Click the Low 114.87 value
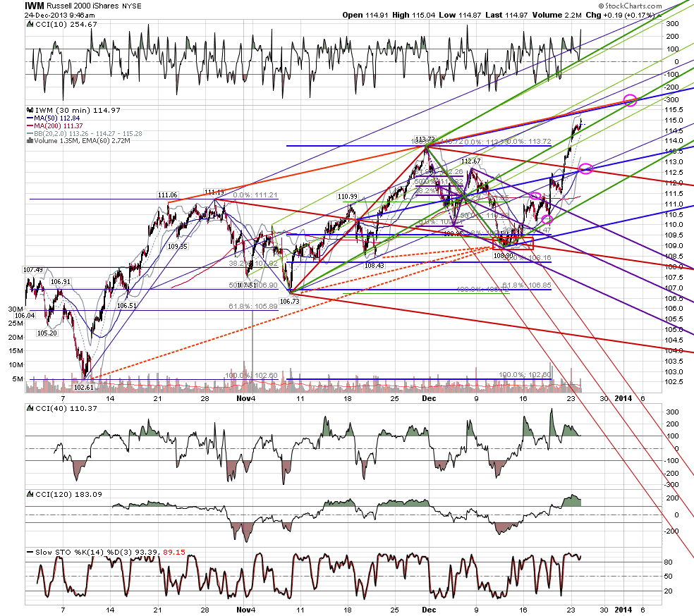This screenshot has width=694, height=616. (x=460, y=15)
